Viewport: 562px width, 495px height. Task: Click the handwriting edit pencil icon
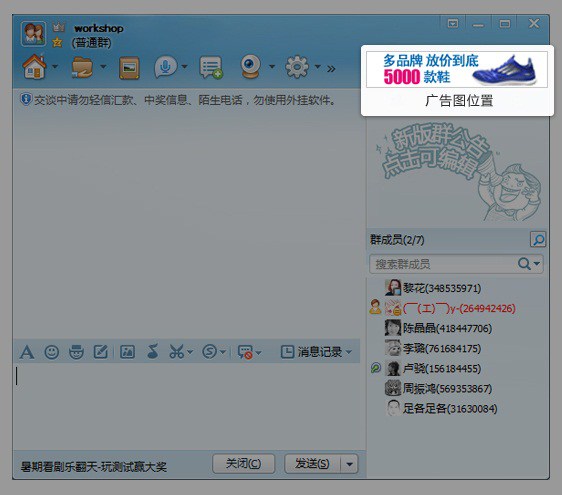(101, 352)
